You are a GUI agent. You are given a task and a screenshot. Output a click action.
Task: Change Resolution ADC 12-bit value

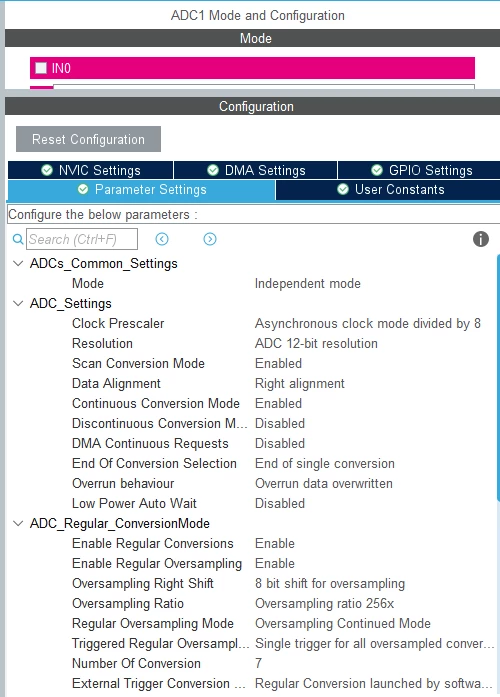pos(316,343)
